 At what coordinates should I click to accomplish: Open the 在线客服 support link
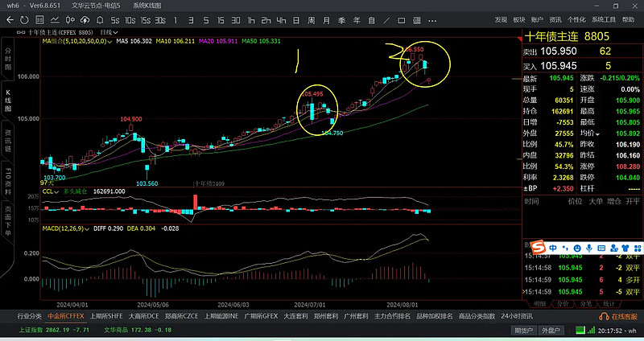(x=624, y=316)
